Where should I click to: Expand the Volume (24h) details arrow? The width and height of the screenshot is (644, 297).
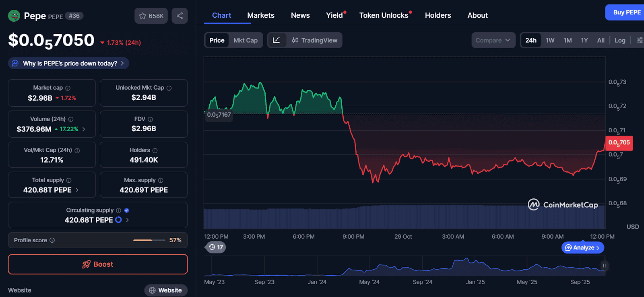click(x=84, y=129)
